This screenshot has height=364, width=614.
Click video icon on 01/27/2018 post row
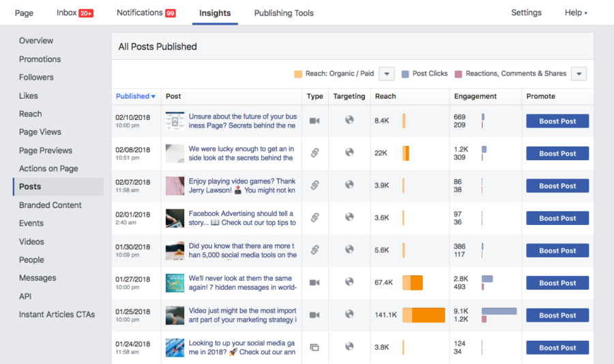[315, 283]
